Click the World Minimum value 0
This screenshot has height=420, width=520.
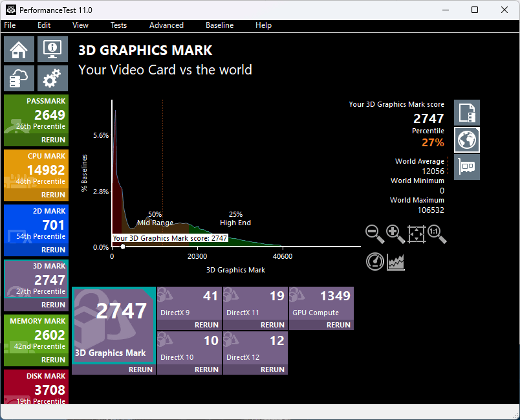(442, 191)
